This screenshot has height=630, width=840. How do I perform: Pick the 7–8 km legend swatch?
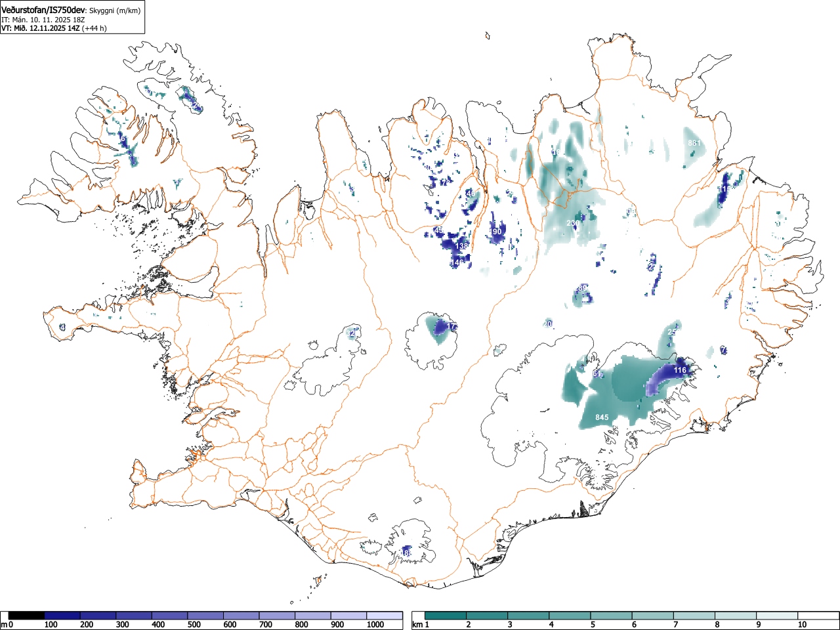(694, 616)
